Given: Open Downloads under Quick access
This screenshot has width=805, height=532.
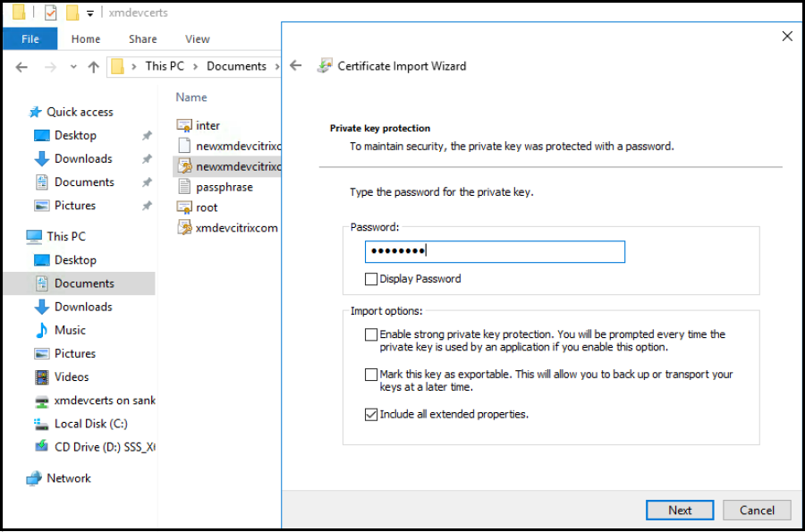Looking at the screenshot, I should point(73,158).
